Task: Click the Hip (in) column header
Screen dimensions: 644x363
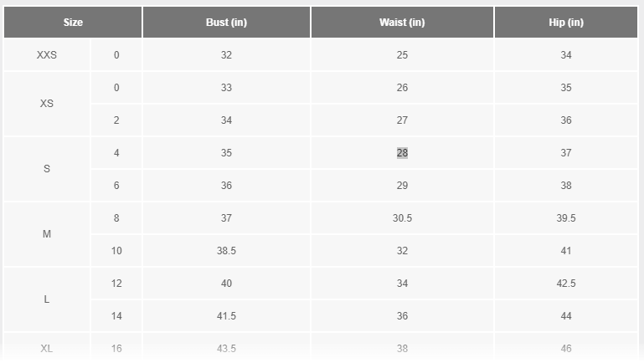Action: pyautogui.click(x=566, y=22)
